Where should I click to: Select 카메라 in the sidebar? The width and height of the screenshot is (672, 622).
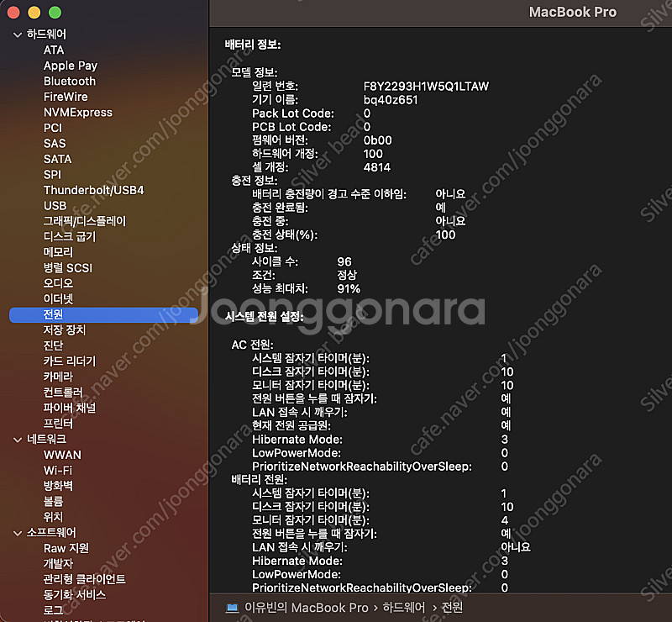58,377
